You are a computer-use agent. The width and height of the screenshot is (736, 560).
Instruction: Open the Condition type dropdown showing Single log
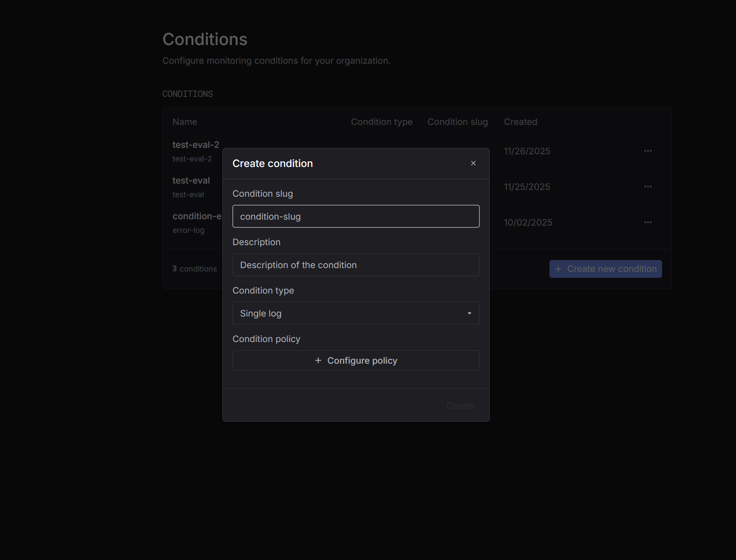[x=356, y=314]
